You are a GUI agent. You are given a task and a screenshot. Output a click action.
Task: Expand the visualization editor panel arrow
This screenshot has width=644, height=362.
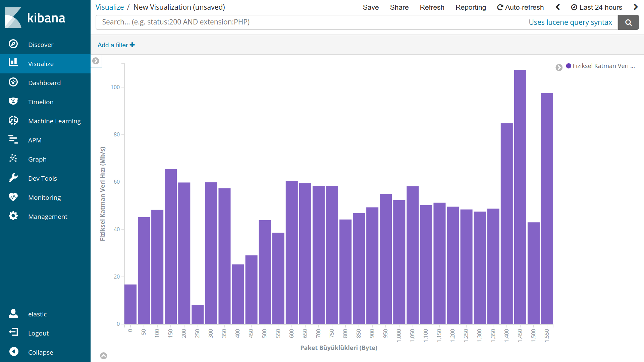click(x=96, y=61)
